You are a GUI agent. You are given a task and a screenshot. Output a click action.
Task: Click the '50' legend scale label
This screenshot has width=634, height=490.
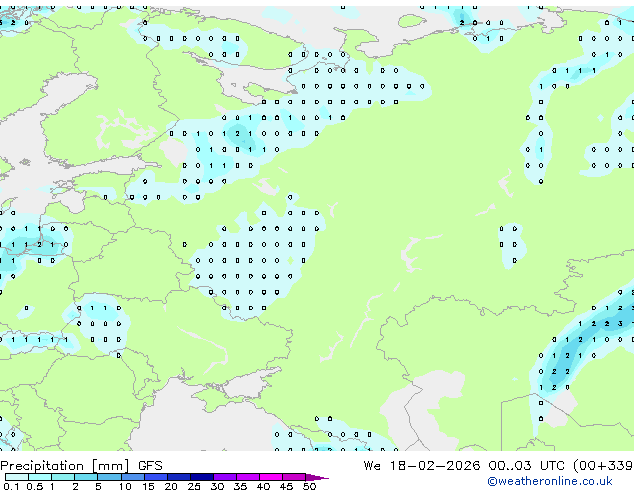coord(309,486)
